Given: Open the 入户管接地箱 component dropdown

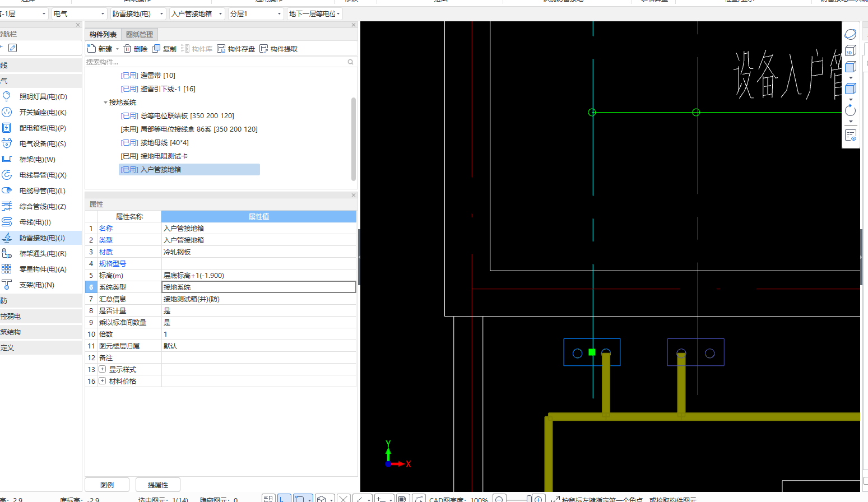Looking at the screenshot, I should click(197, 13).
